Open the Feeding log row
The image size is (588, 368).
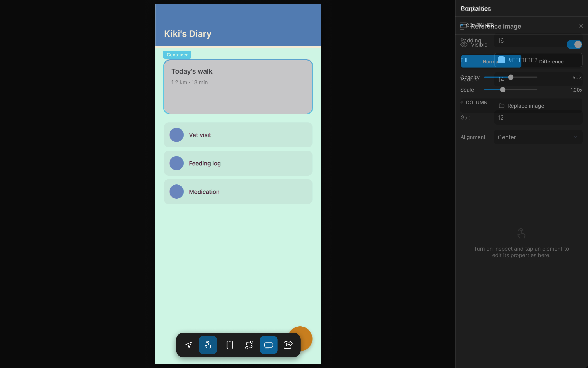click(x=238, y=163)
